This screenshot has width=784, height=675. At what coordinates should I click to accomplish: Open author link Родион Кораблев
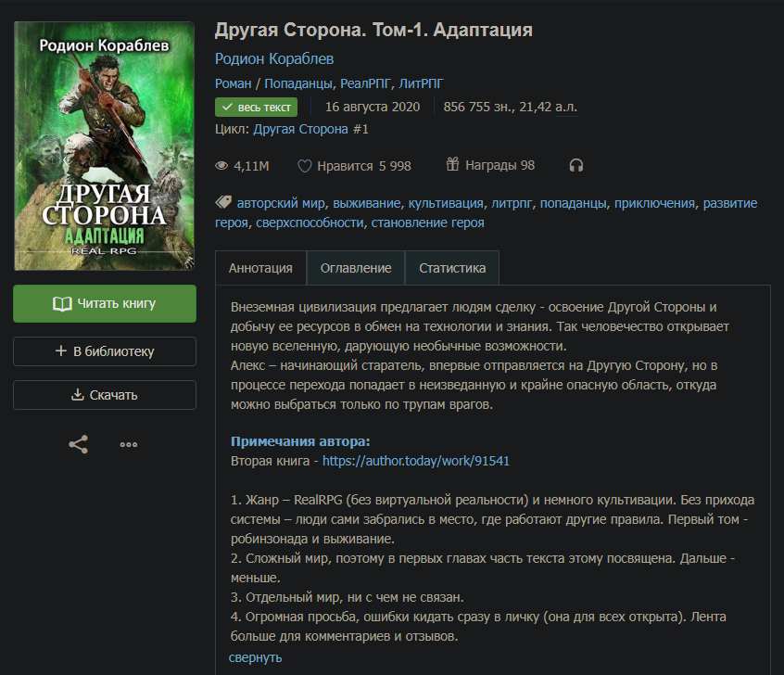click(x=274, y=58)
